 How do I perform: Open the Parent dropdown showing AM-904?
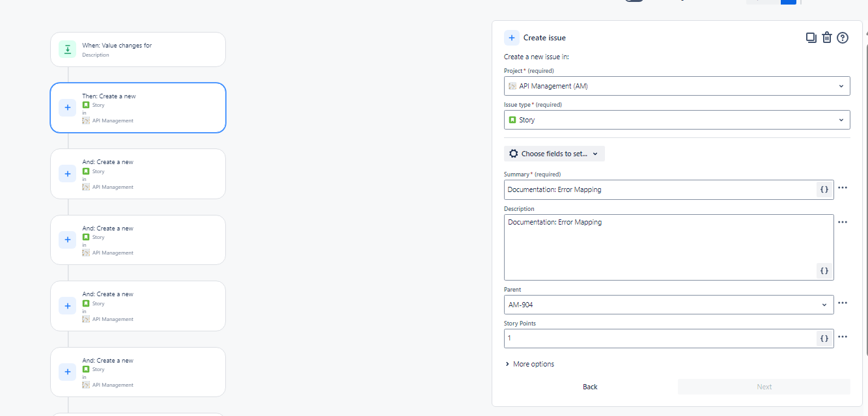click(x=669, y=305)
